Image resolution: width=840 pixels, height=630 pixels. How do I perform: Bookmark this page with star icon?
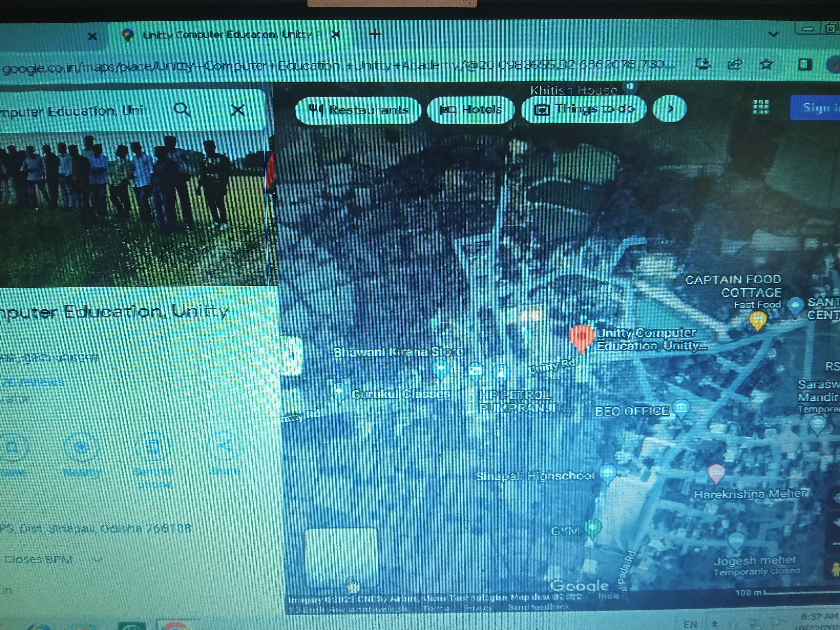click(x=766, y=64)
